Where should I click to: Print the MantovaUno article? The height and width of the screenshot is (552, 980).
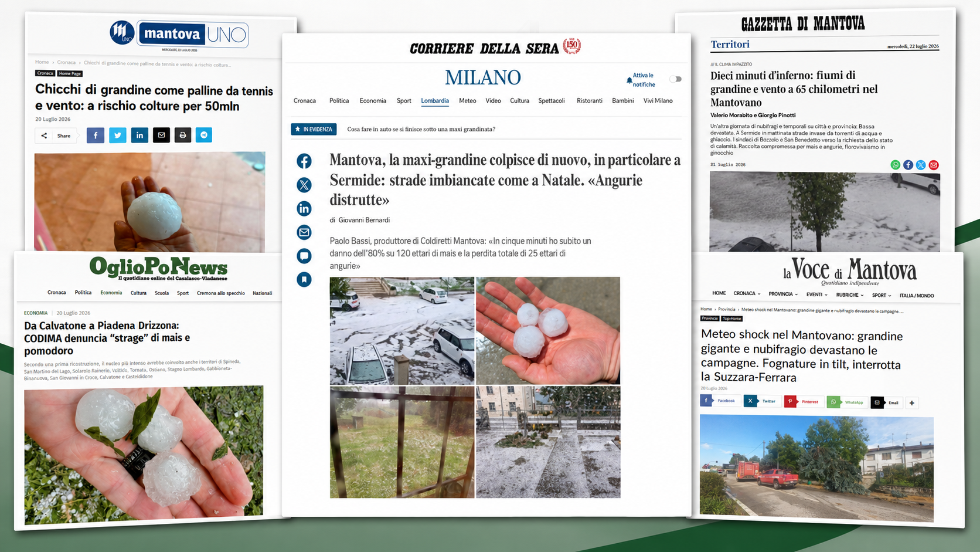click(183, 135)
